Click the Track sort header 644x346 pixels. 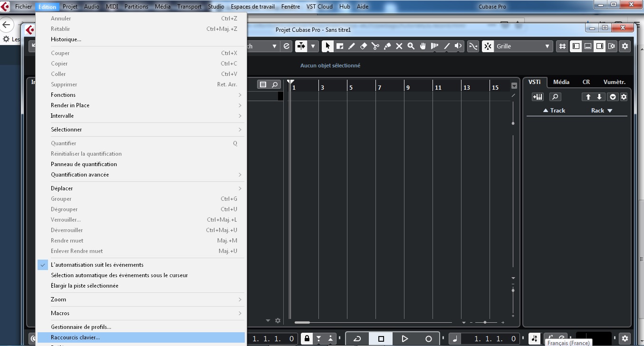(x=554, y=111)
